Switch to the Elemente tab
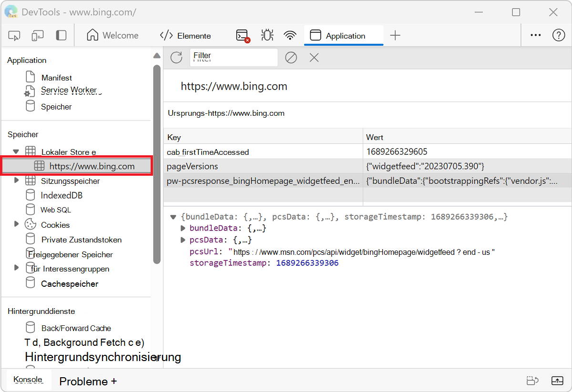The height and width of the screenshot is (392, 572). tap(185, 36)
